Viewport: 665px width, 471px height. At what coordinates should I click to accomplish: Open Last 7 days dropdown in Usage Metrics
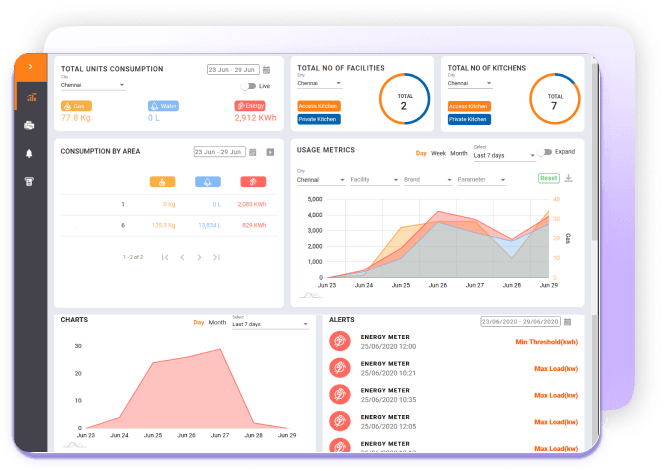[x=504, y=156]
